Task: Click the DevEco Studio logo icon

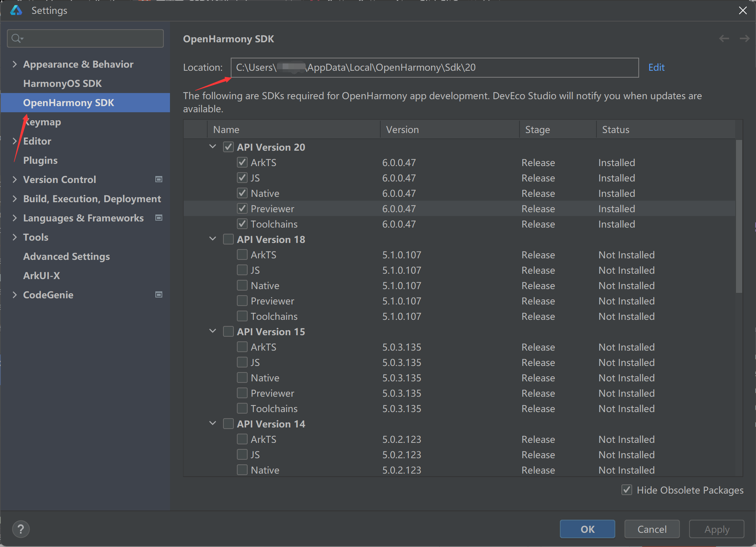Action: click(16, 10)
